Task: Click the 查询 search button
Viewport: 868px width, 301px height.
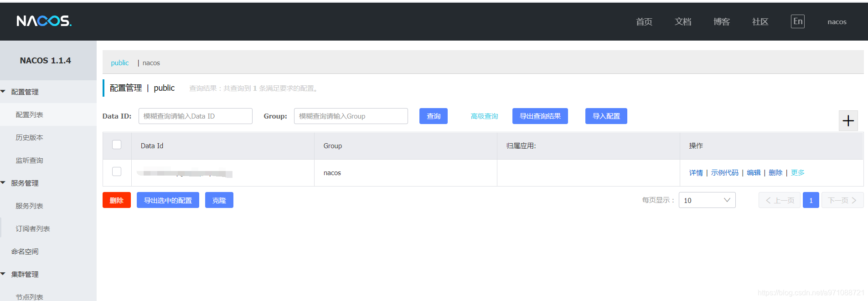Action: (x=433, y=116)
